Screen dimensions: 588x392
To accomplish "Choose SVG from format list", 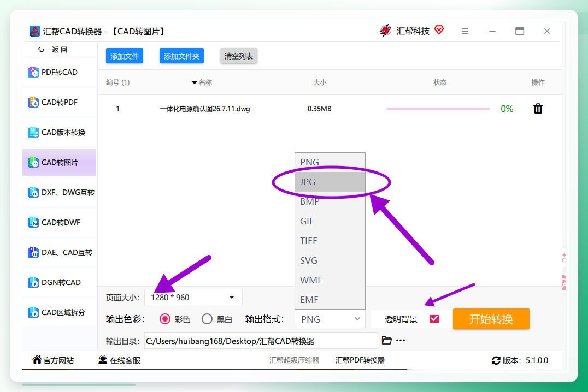I will pyautogui.click(x=330, y=260).
